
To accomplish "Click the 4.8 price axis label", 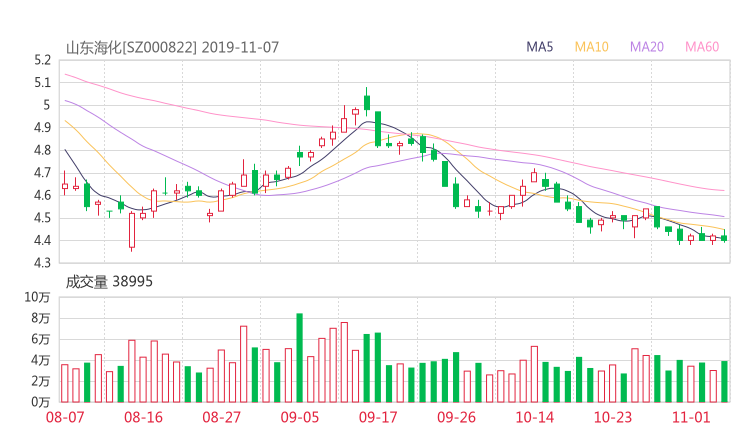I will click(x=42, y=150).
